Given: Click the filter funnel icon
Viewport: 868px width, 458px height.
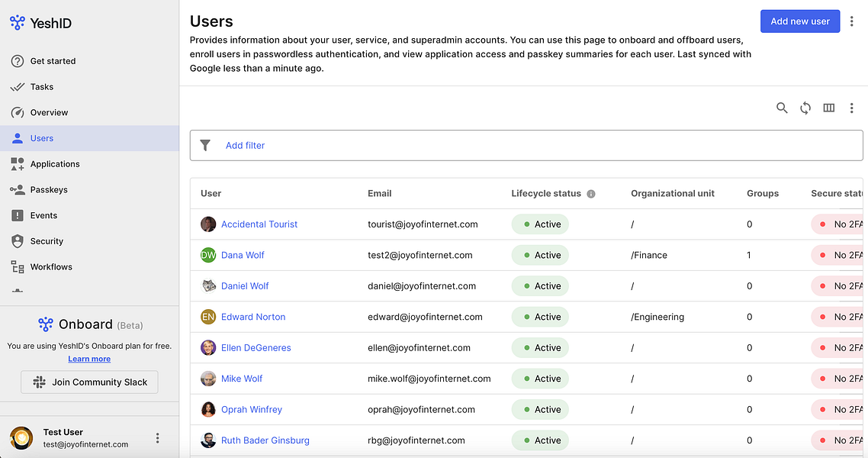Looking at the screenshot, I should pos(205,145).
